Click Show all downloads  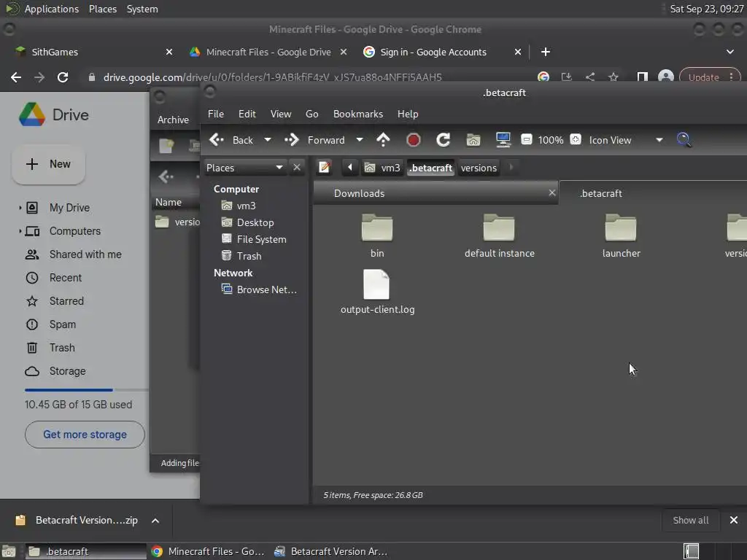[x=690, y=520]
